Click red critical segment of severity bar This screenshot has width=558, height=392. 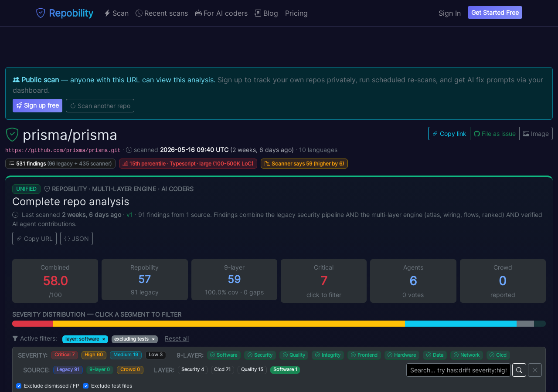coord(33,324)
